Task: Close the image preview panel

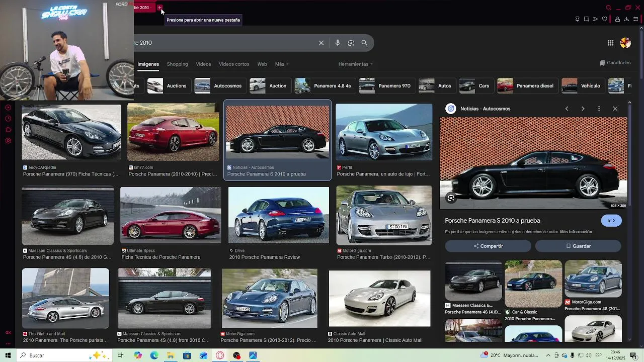Action: pos(615,109)
